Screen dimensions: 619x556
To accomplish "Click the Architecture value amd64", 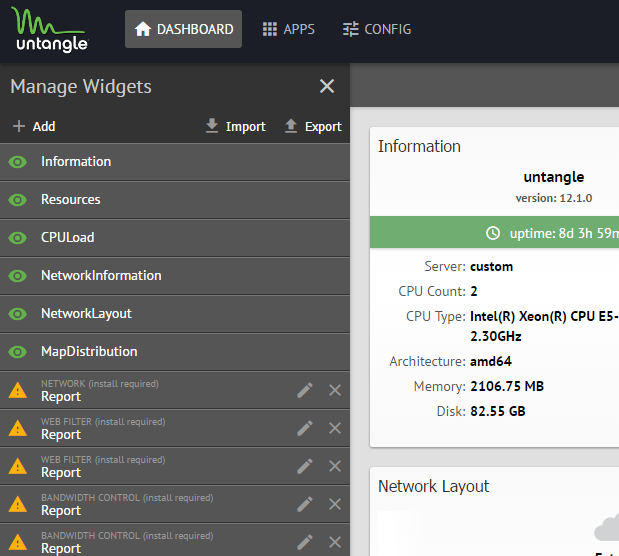I will pos(491,361).
